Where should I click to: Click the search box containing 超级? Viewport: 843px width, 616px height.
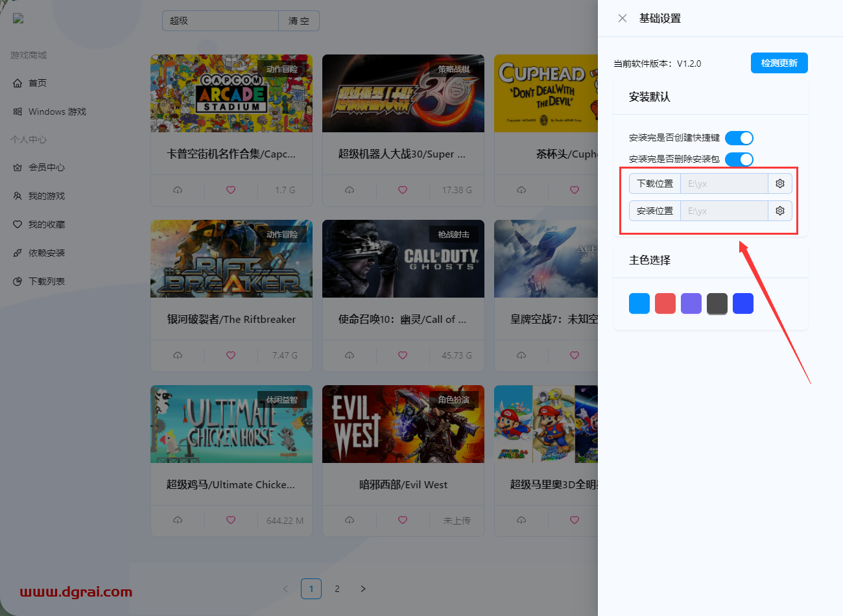(220, 21)
